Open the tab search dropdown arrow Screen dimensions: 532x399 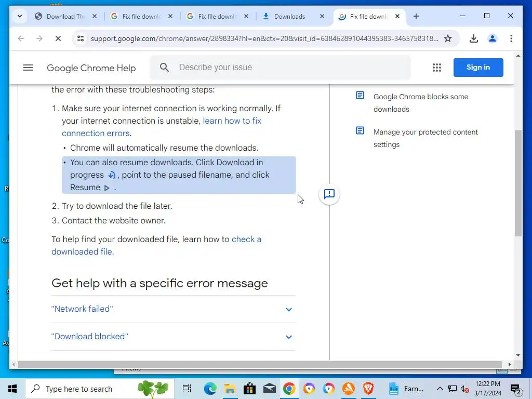coord(20,16)
